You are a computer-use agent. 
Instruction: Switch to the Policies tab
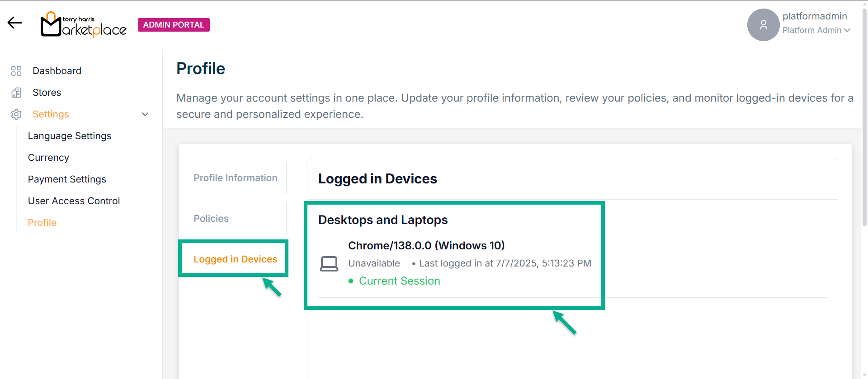tap(211, 219)
